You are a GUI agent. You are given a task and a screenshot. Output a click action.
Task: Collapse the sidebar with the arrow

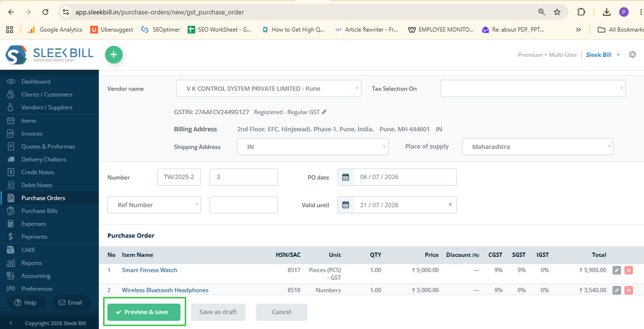coord(11,323)
